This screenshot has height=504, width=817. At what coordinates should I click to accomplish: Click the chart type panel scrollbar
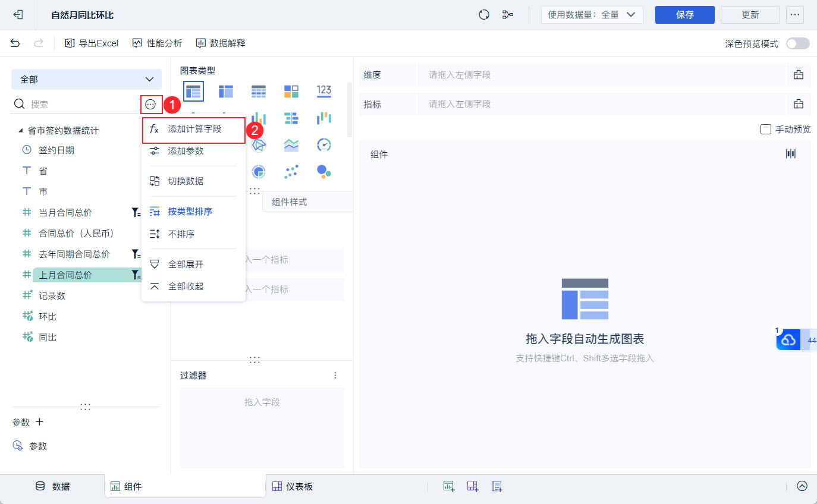point(350,109)
